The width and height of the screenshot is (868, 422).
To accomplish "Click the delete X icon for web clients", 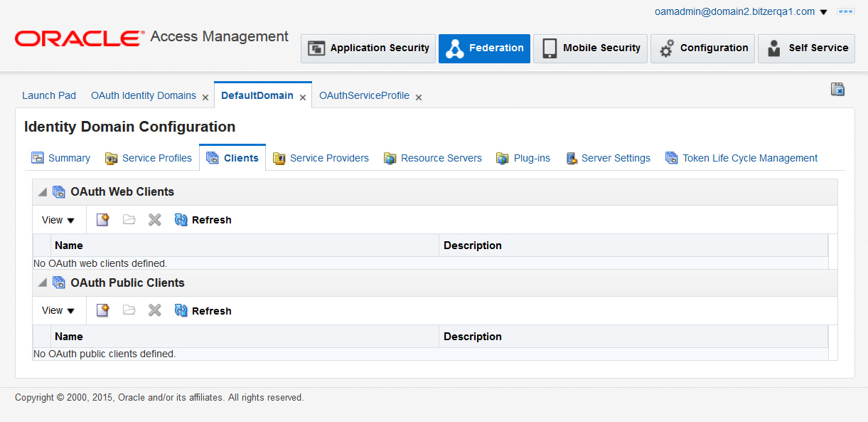I will (x=154, y=220).
